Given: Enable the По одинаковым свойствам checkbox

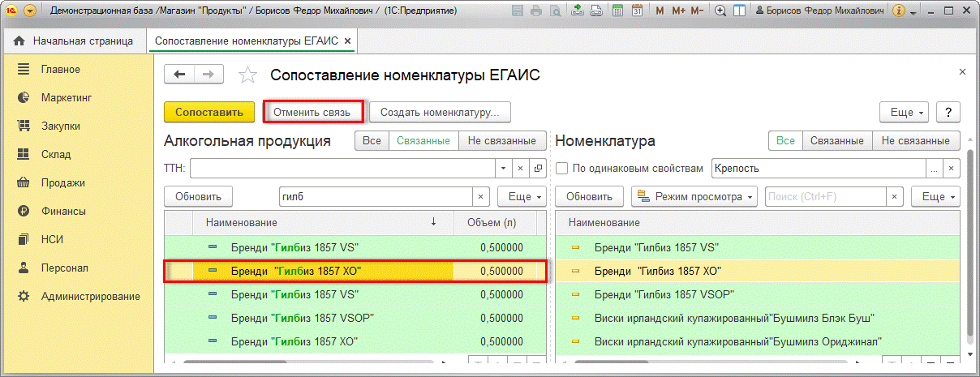Looking at the screenshot, I should tap(561, 169).
